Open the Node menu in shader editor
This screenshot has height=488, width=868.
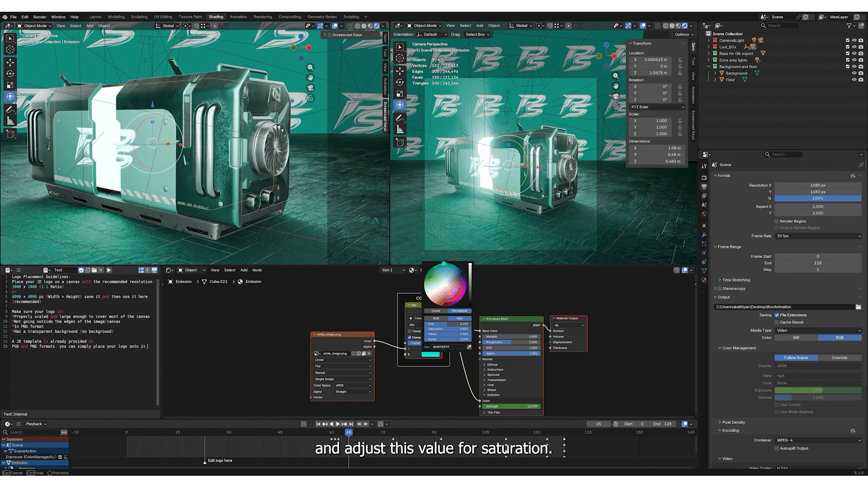[x=257, y=270]
